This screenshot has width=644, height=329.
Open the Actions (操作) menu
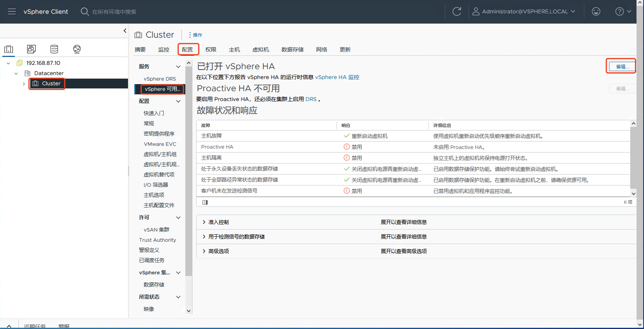click(x=196, y=35)
